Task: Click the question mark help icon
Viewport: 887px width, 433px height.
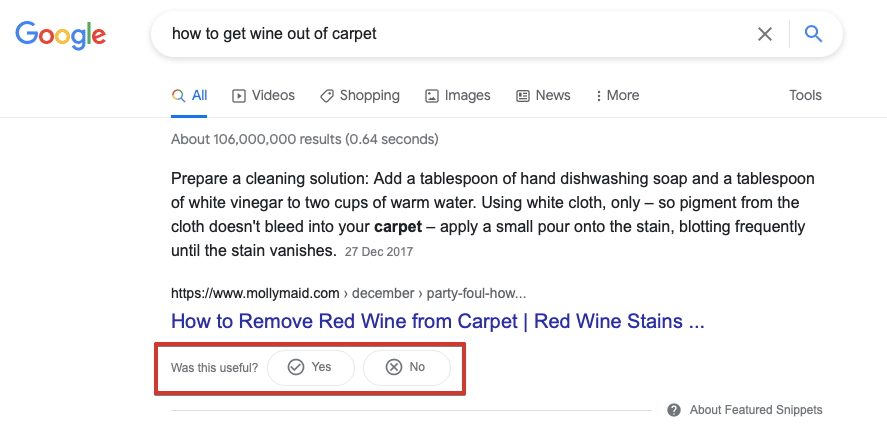Action: click(x=674, y=410)
